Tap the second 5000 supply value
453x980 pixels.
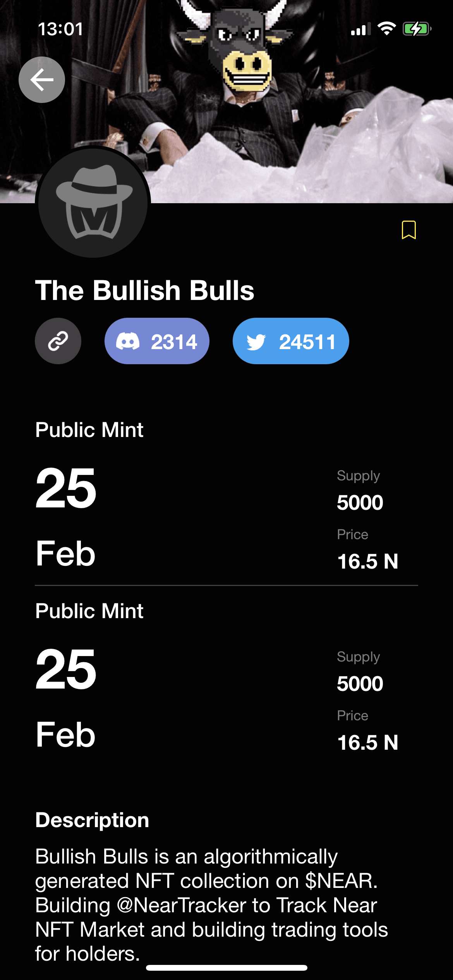coord(360,684)
